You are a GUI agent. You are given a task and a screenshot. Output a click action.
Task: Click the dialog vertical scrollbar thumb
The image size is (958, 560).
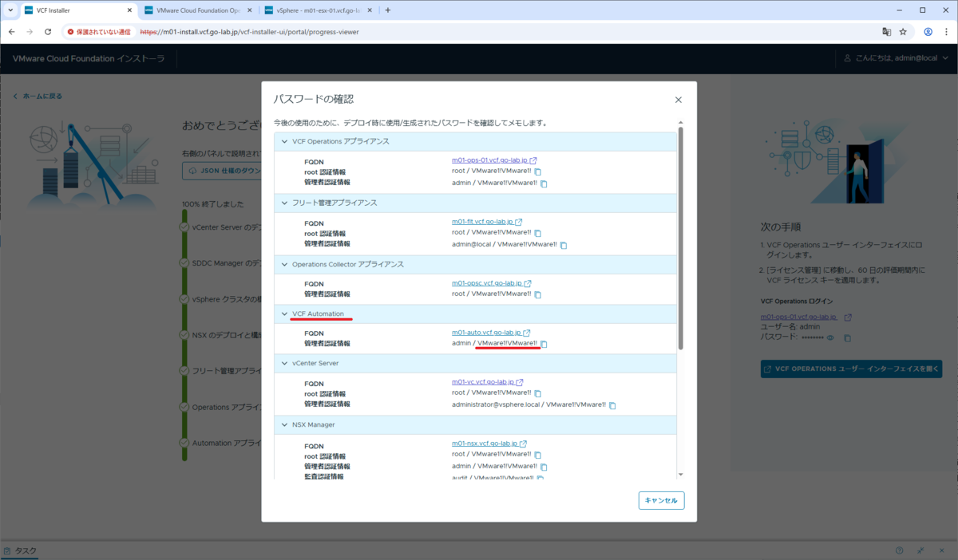pyautogui.click(x=680, y=238)
